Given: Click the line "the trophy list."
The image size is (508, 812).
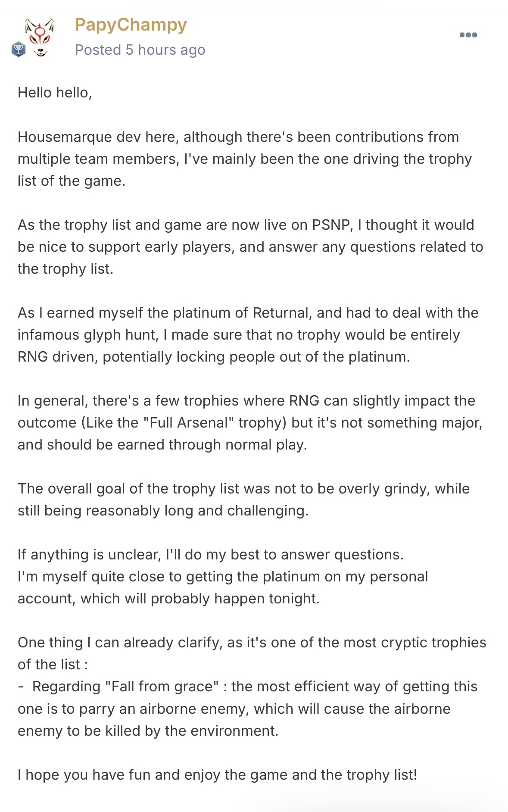Looking at the screenshot, I should pyautogui.click(x=65, y=269).
